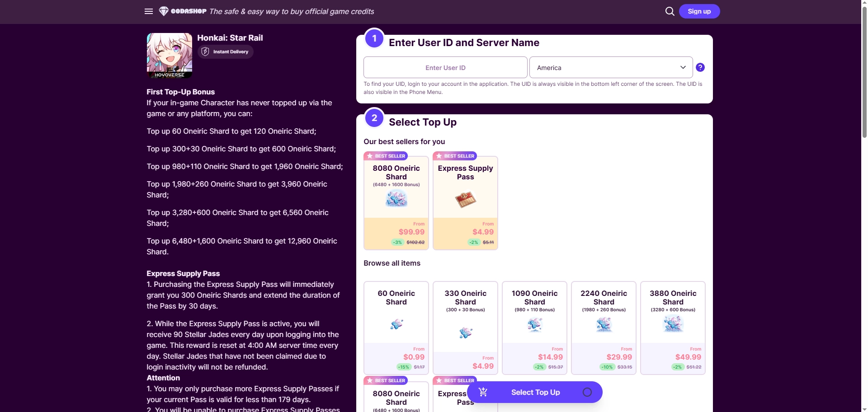Click the cart icon in Select Top Up bar
Viewport: 868px width, 412px height.
coord(483,392)
